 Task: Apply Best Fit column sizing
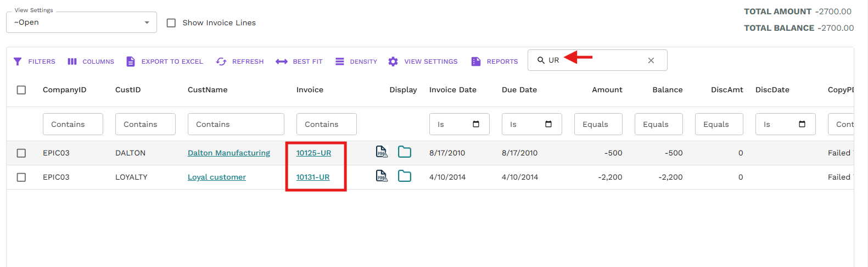[x=282, y=62]
